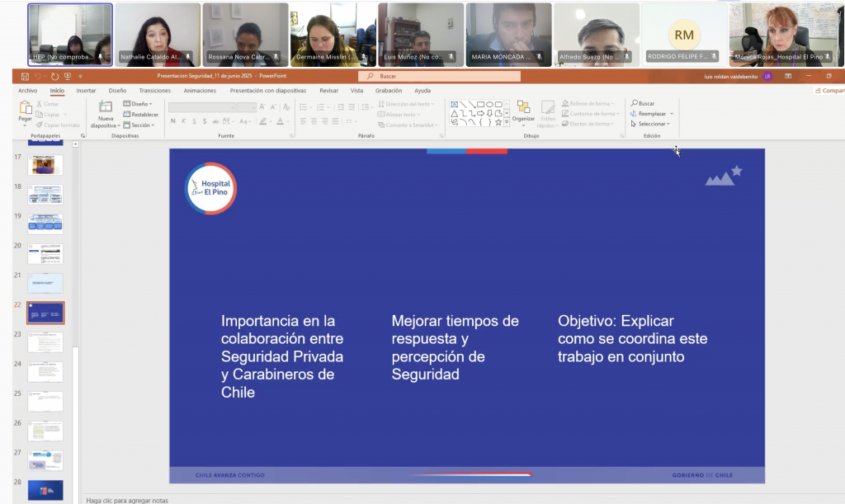Start slideshow from beginning icon in quick access
The image size is (845, 504).
[68, 77]
